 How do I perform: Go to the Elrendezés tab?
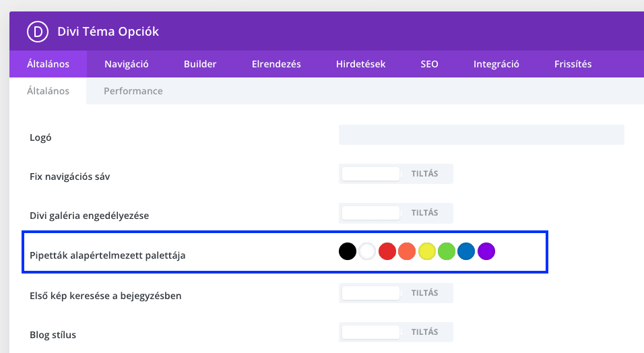(276, 64)
